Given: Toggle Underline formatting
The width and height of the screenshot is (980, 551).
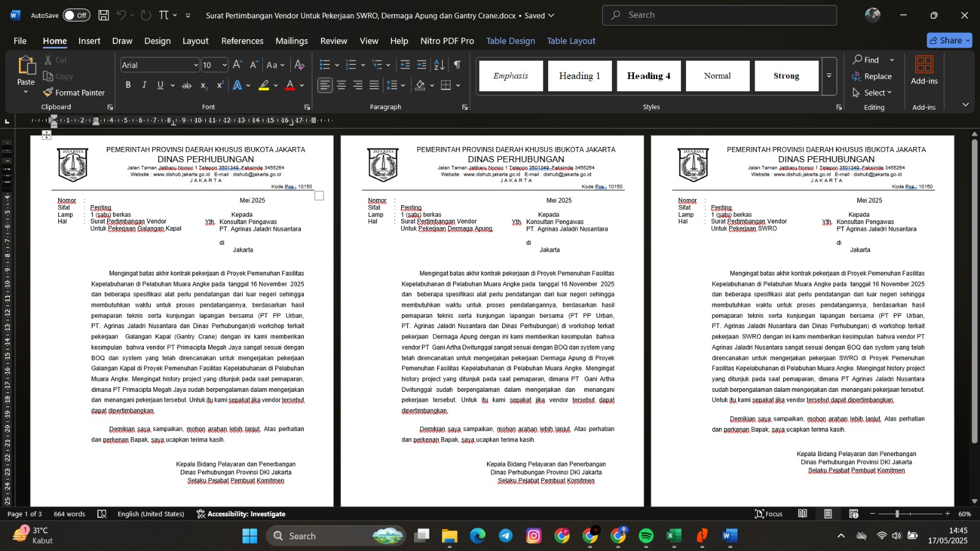Looking at the screenshot, I should (160, 85).
